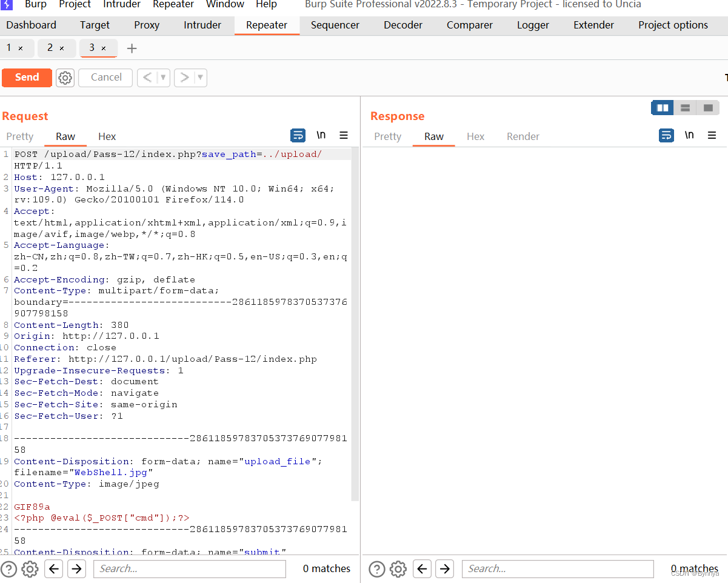Toggle word wrap in Request editor
The image size is (728, 583).
[x=298, y=135]
